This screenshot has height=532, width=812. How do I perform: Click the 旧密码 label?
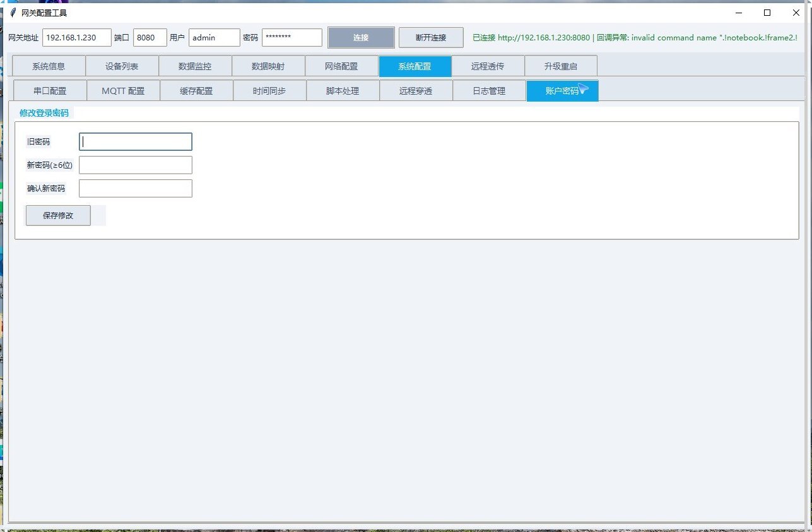[38, 141]
